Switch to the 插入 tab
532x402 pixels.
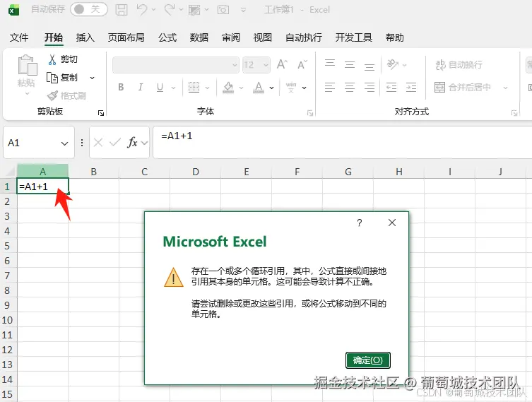point(85,37)
